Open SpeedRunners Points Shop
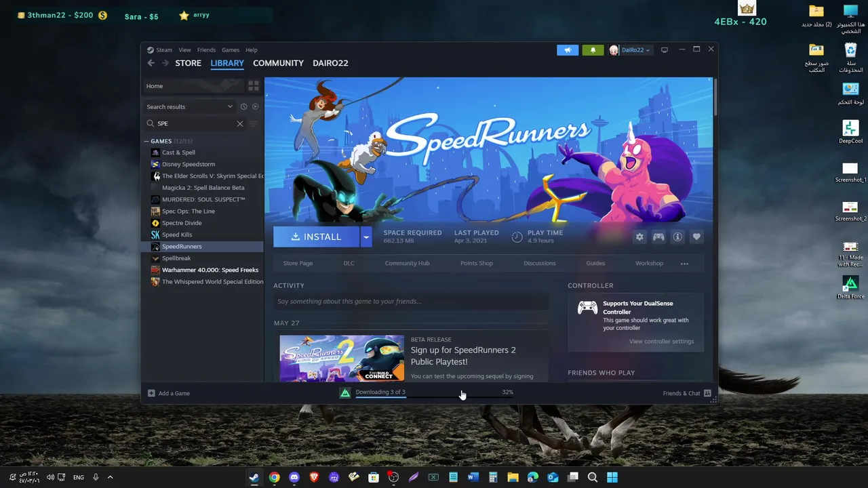Image resolution: width=868 pixels, height=488 pixels. coord(477,264)
